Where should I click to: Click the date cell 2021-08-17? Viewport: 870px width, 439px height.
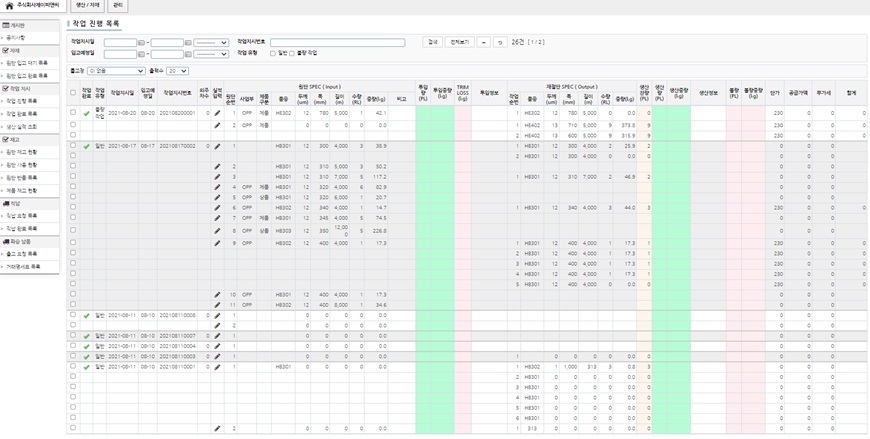click(122, 146)
